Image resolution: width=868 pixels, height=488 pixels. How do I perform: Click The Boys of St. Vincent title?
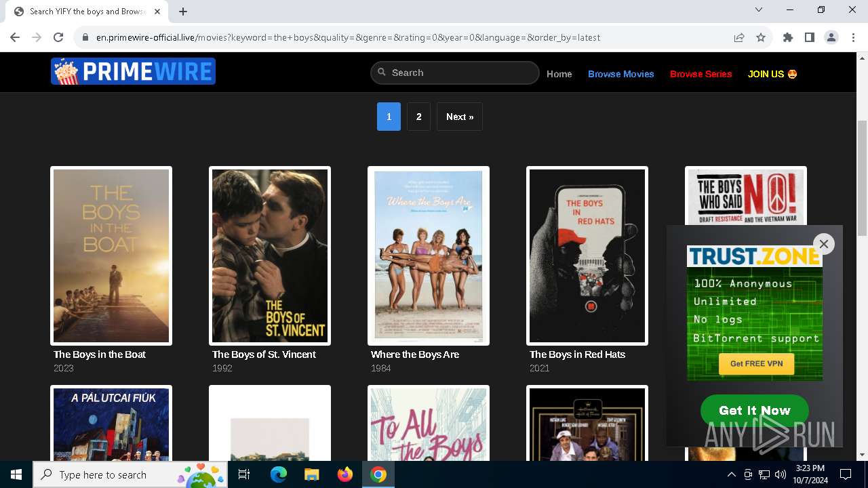click(264, 354)
